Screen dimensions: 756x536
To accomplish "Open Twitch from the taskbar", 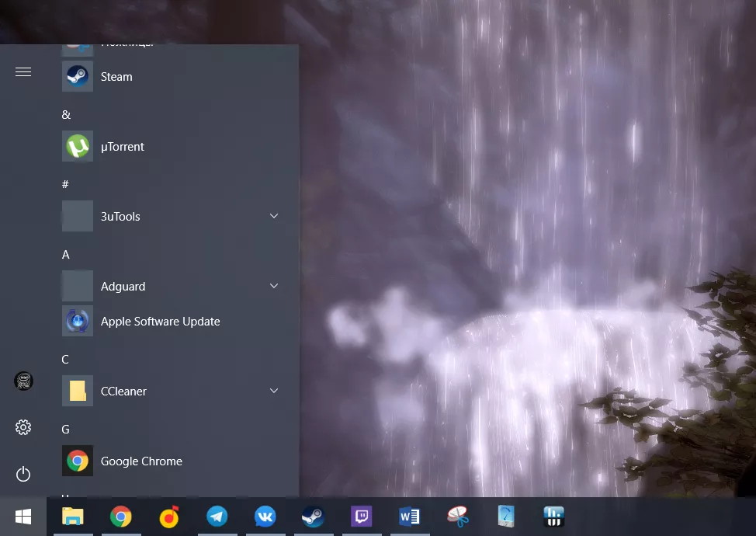I will 362,517.
